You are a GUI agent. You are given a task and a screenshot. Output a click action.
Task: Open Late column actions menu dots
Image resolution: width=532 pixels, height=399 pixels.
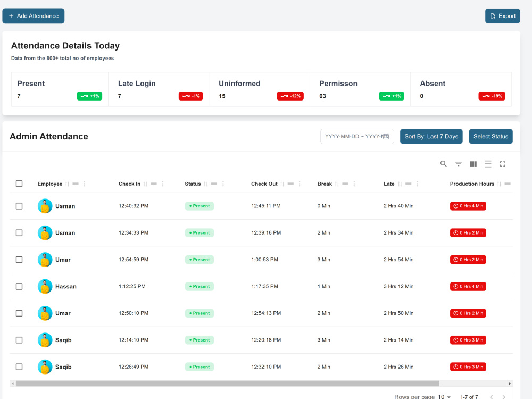click(417, 184)
